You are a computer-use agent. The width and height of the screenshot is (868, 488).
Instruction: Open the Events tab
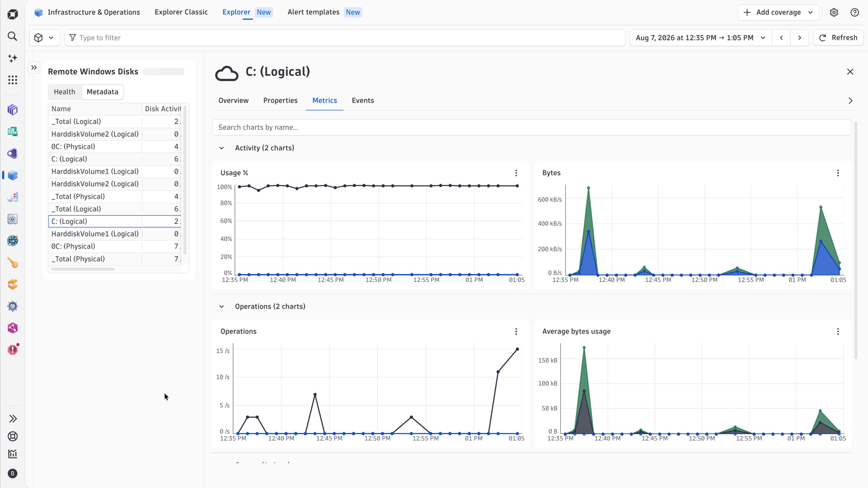click(363, 100)
